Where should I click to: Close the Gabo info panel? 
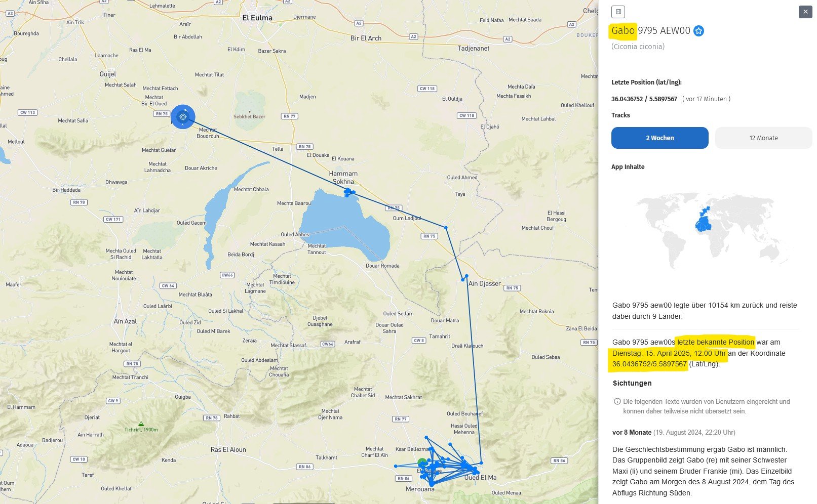coord(805,12)
